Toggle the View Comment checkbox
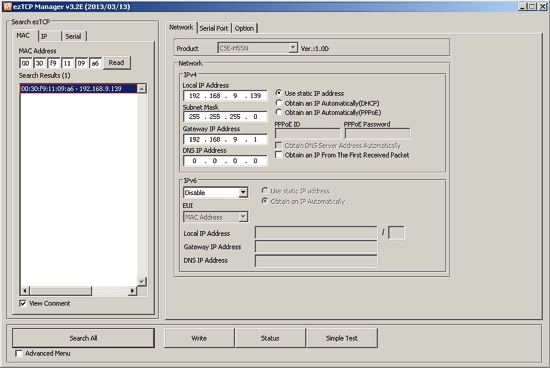Image resolution: width=550 pixels, height=368 pixels. (23, 303)
